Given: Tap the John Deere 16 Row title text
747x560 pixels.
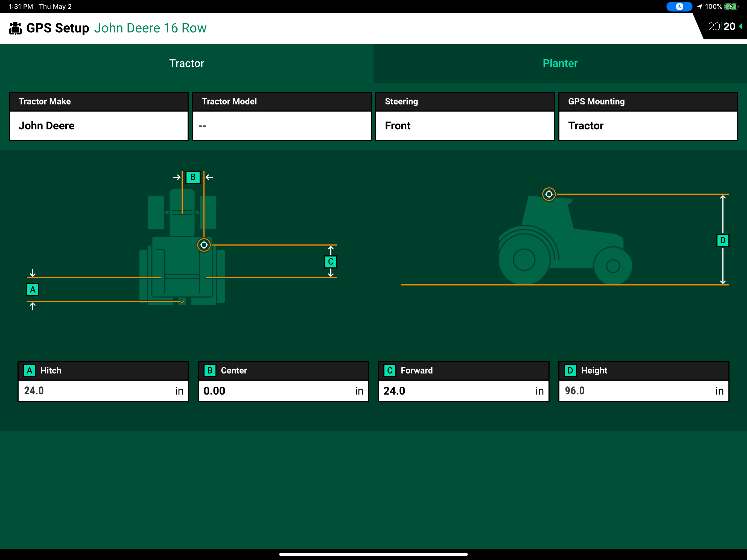Looking at the screenshot, I should click(x=150, y=28).
